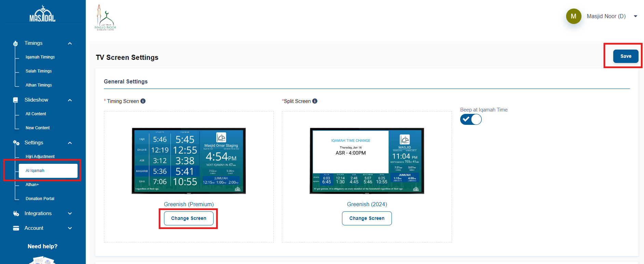This screenshot has width=644, height=264.
Task: Click the Timings clock icon
Action: [15, 43]
